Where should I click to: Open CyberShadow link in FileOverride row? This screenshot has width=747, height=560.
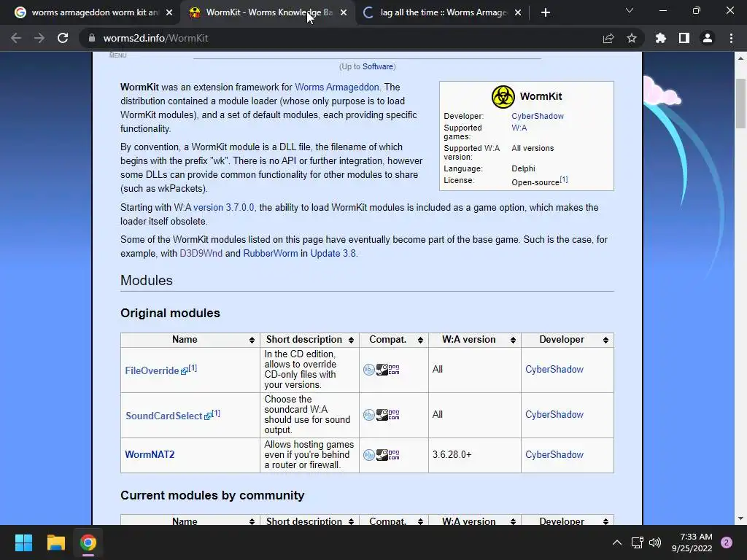click(554, 370)
